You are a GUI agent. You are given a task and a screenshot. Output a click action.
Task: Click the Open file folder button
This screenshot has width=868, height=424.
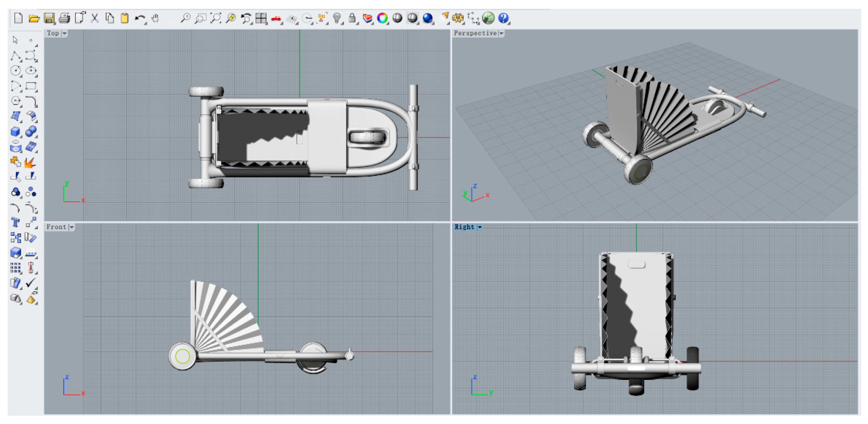(x=34, y=18)
